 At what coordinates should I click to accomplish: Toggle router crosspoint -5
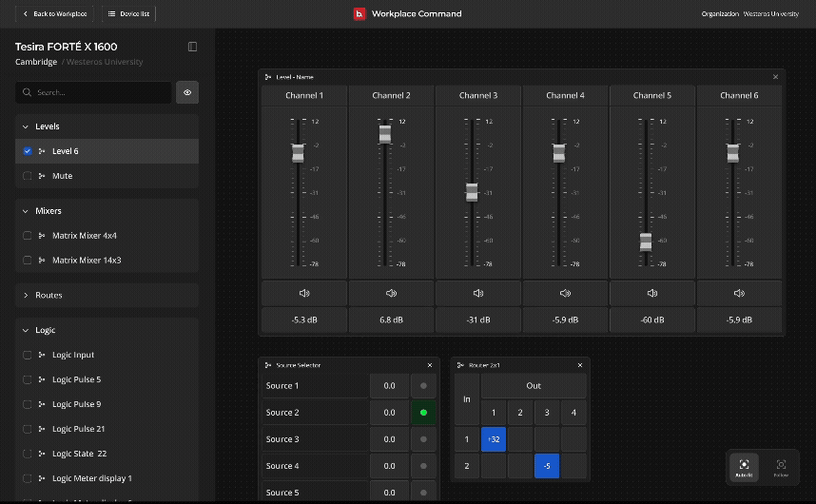tap(547, 466)
